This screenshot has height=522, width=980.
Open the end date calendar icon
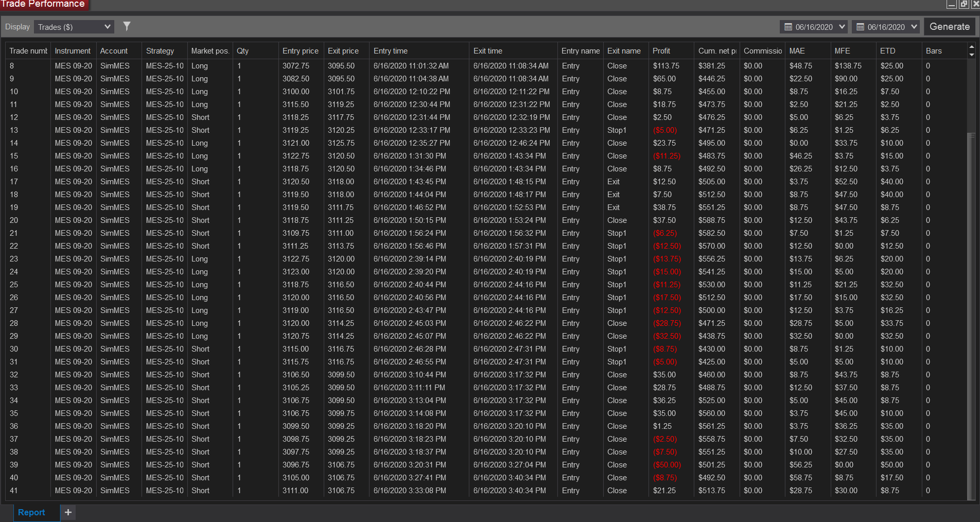pos(860,27)
